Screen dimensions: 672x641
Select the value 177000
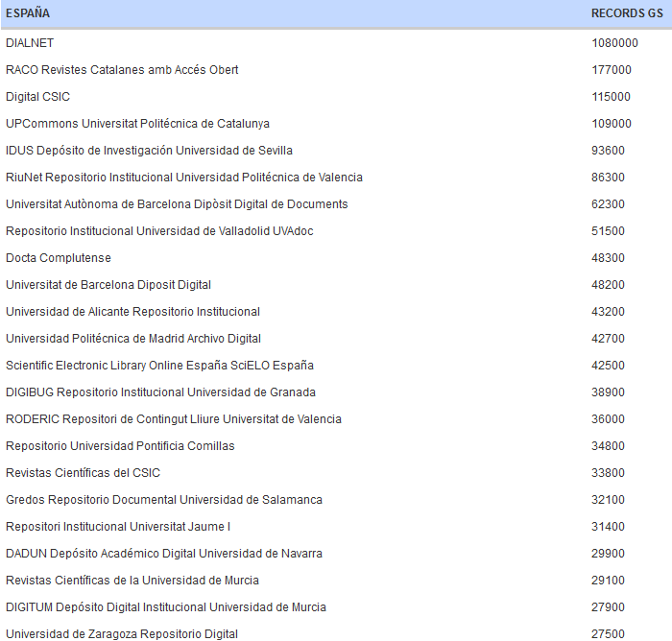(612, 70)
